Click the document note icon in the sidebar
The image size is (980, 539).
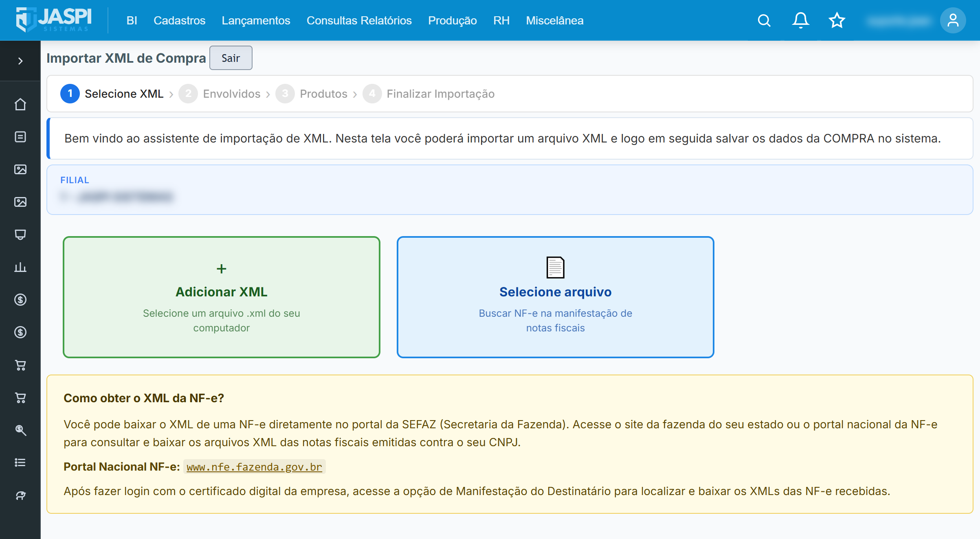click(x=20, y=137)
